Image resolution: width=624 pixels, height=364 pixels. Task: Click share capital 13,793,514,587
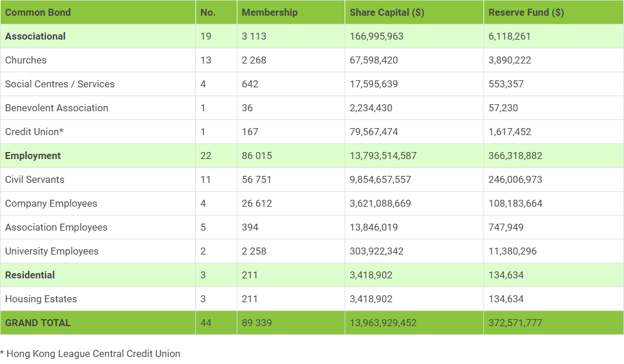[x=383, y=156]
